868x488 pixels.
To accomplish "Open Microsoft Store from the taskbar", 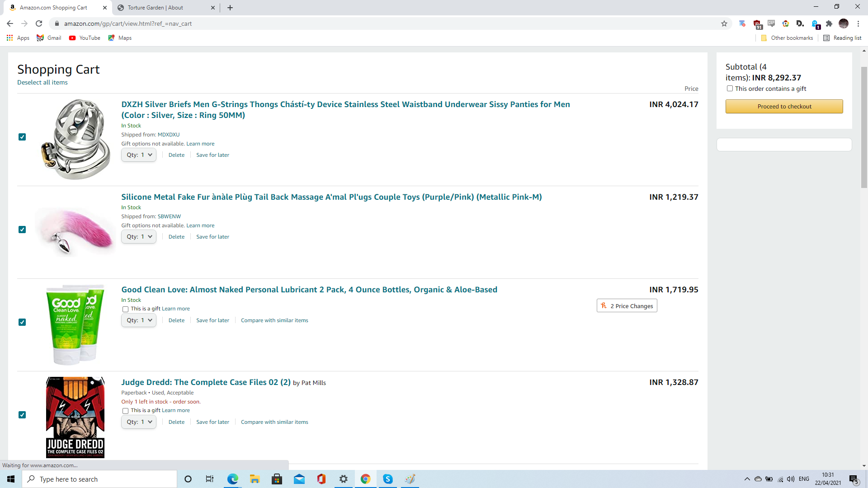I will point(277,479).
